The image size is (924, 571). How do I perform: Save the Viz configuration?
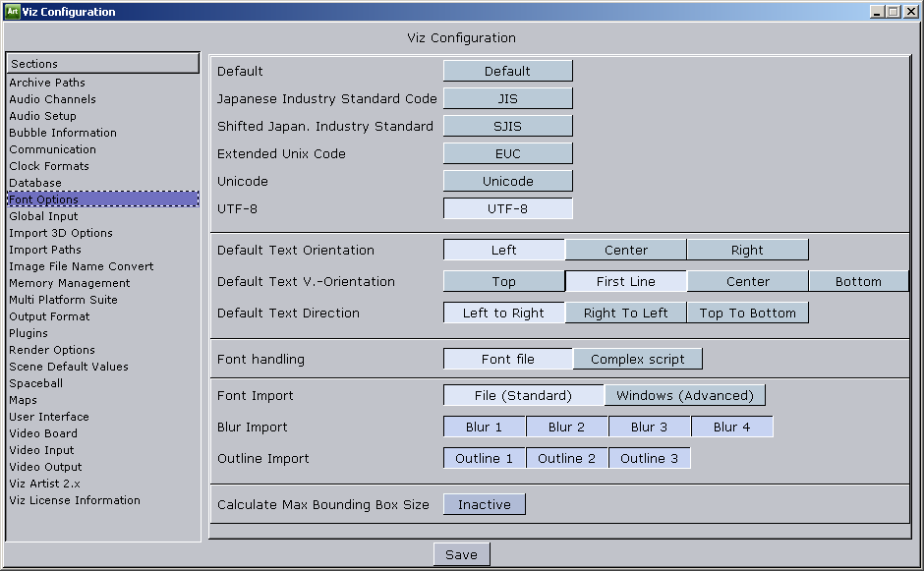[x=461, y=554]
